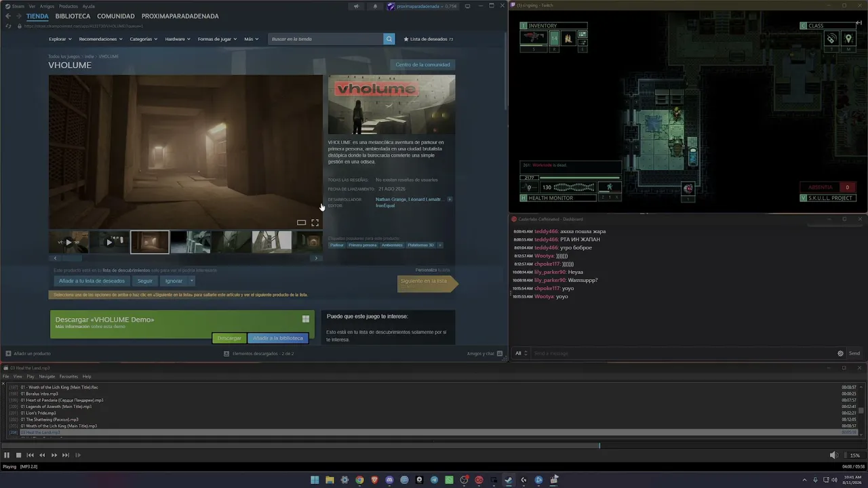Open Steam notifications bell
The width and height of the screenshot is (868, 488).
click(x=375, y=6)
